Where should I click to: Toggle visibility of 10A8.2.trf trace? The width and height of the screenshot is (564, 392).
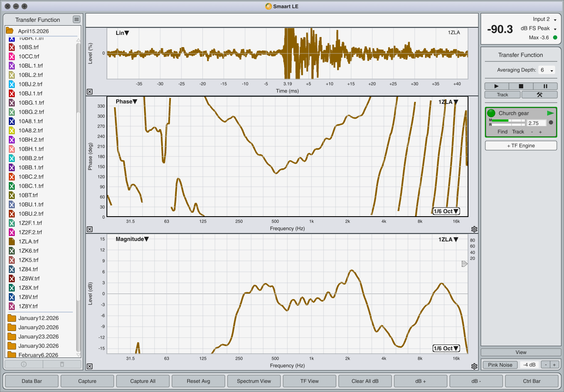[12, 130]
